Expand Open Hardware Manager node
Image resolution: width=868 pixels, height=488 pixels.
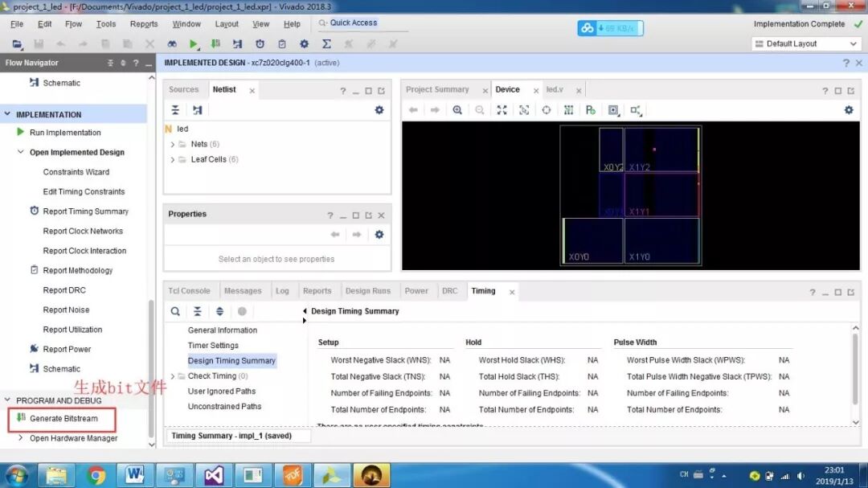20,438
